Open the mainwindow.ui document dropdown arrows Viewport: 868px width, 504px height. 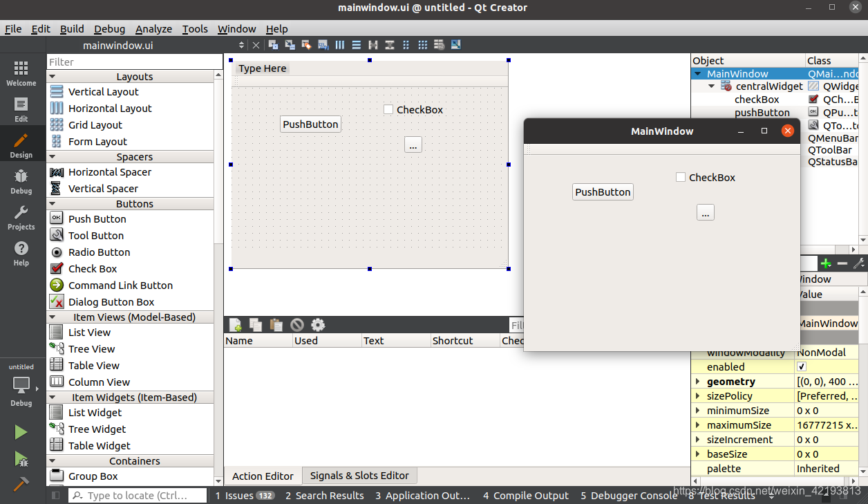pos(241,45)
